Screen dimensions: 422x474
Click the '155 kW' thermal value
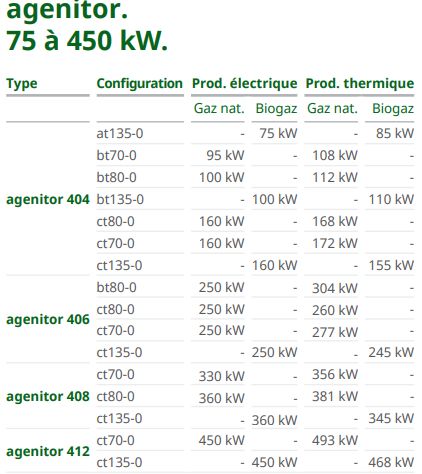[391, 266]
